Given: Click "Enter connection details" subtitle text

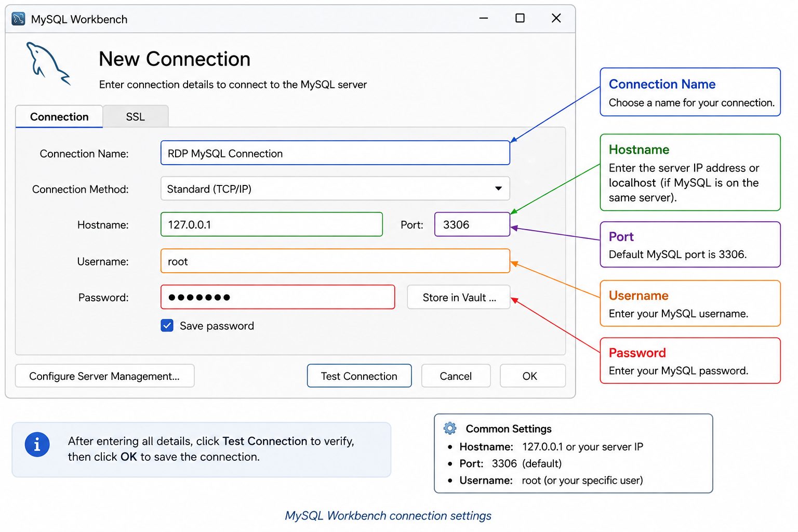Looking at the screenshot, I should pyautogui.click(x=233, y=85).
